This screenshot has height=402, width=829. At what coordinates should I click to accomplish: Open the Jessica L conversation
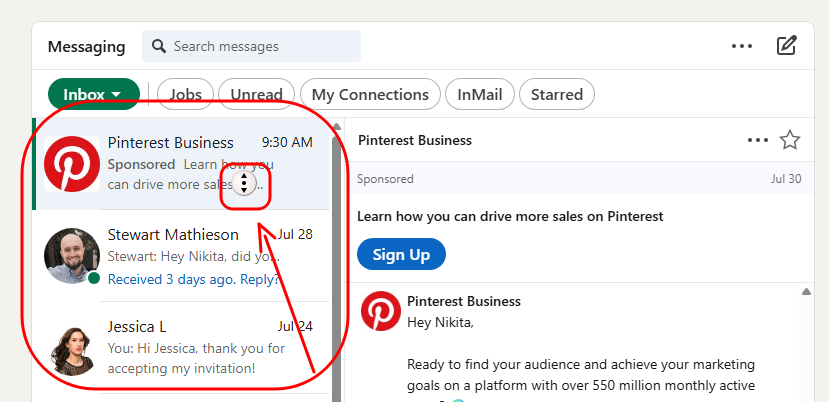(x=181, y=348)
